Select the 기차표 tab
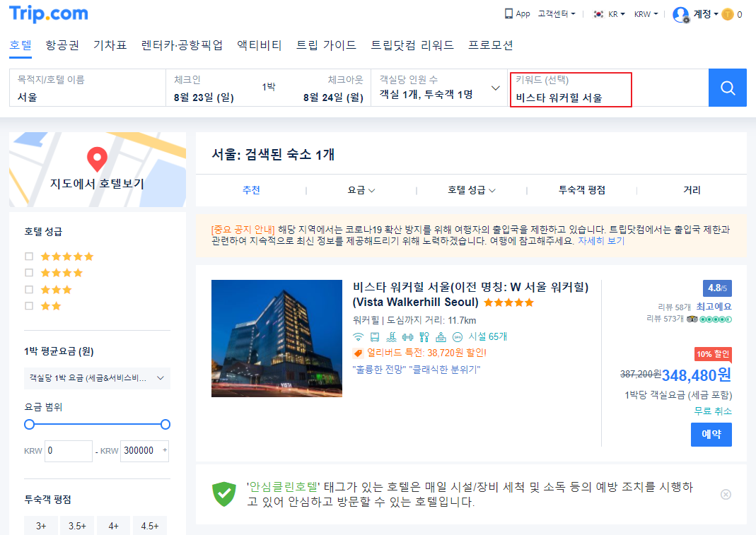The image size is (756, 535). click(x=110, y=45)
